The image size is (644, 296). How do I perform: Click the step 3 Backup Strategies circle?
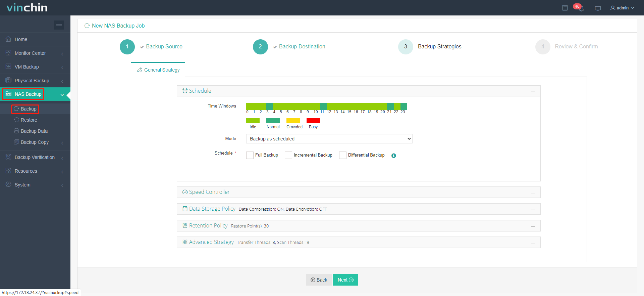click(406, 47)
